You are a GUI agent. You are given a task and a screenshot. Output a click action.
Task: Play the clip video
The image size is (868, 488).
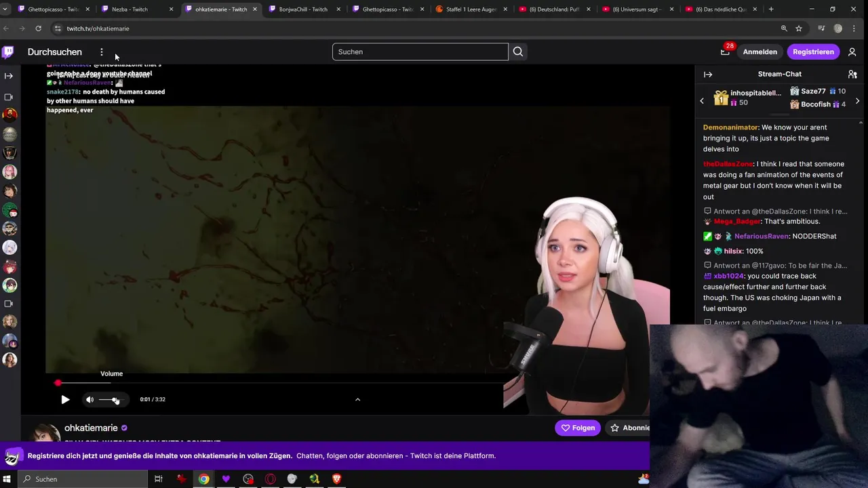tap(65, 400)
